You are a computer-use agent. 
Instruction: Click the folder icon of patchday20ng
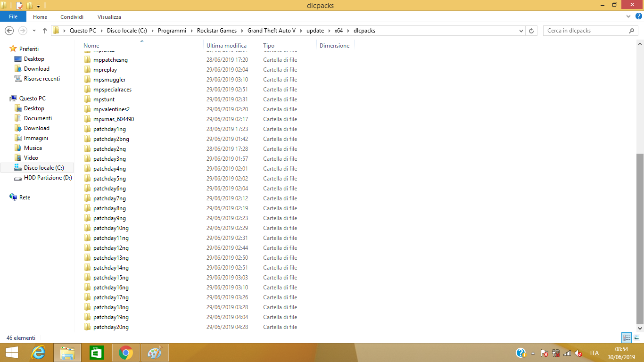pyautogui.click(x=88, y=327)
